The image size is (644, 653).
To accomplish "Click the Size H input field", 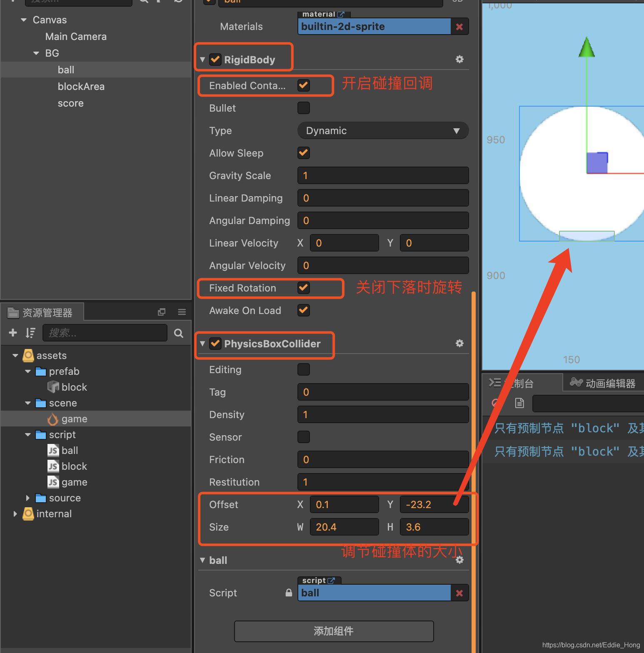I will (x=434, y=527).
